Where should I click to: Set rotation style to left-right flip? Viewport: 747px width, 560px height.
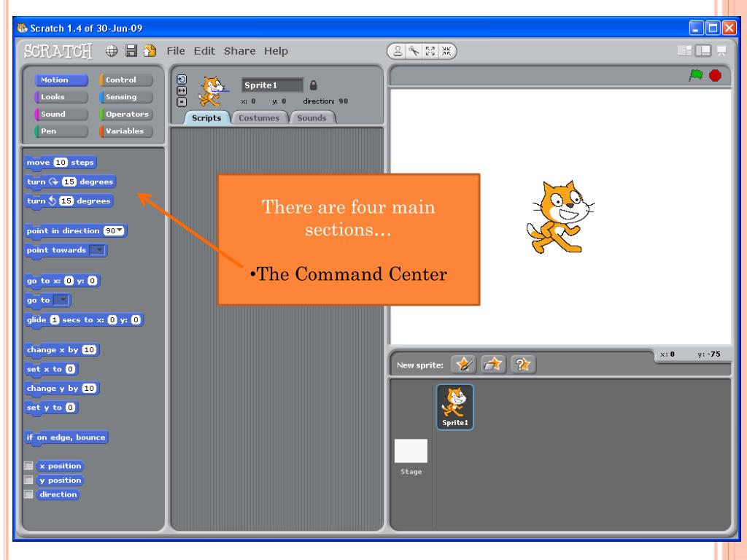pyautogui.click(x=182, y=90)
